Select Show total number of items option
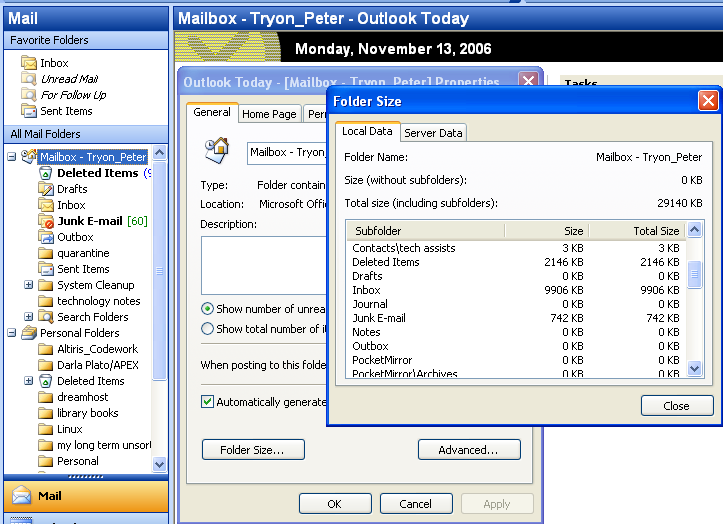This screenshot has height=524, width=723. (207, 328)
